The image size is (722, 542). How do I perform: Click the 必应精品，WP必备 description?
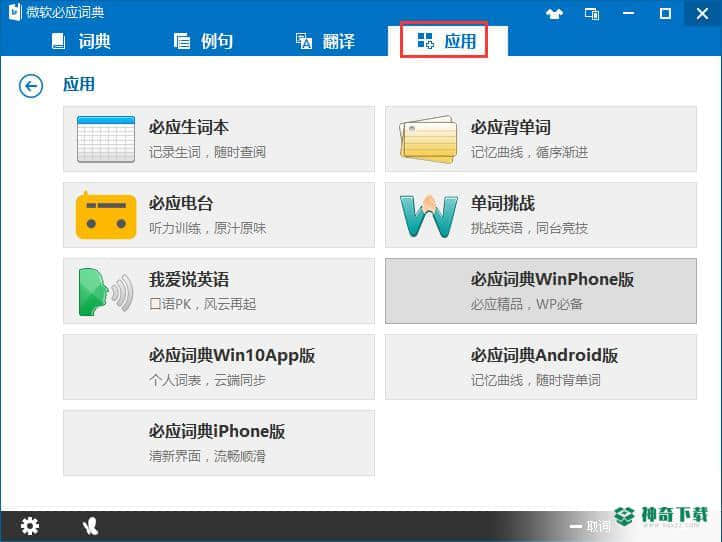pyautogui.click(x=526, y=304)
